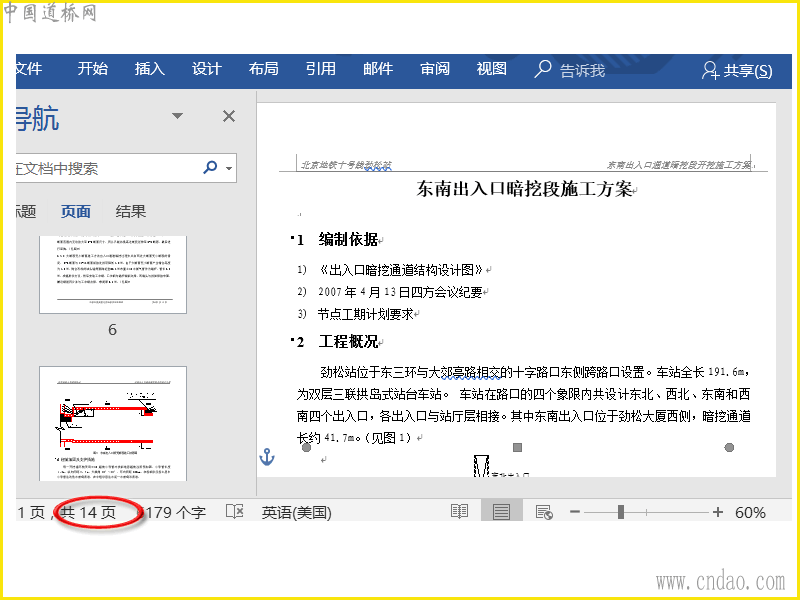The height and width of the screenshot is (600, 800).
Task: Click the heading 工程概况
Action: [x=348, y=341]
